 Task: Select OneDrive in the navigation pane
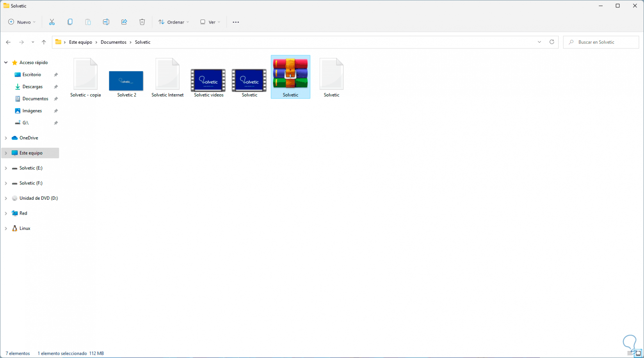28,138
